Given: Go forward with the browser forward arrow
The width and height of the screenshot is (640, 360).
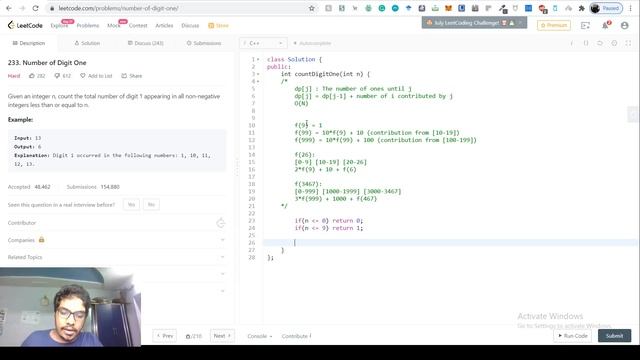Looking at the screenshot, I should [22, 8].
